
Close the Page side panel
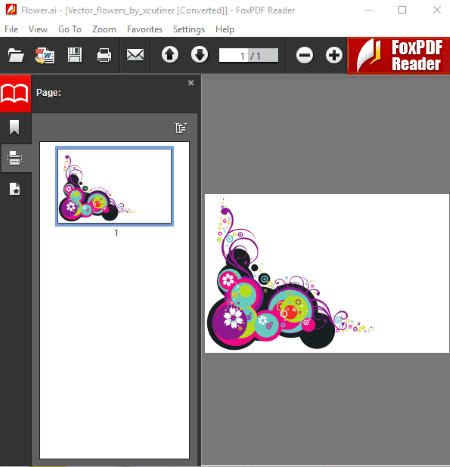click(191, 83)
